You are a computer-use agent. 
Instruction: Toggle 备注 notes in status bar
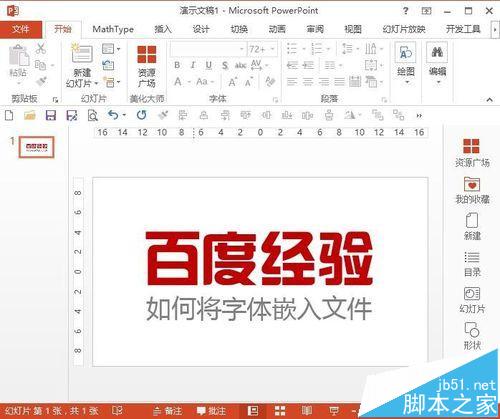(168, 411)
